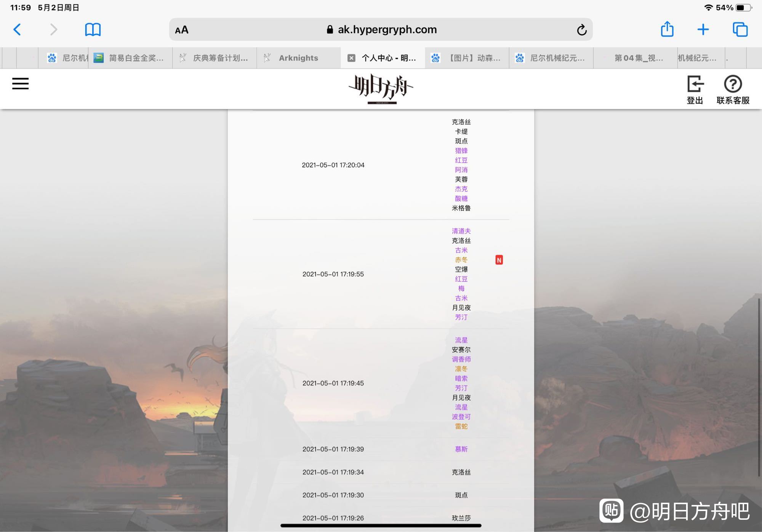
Task: Tap the page scrollbar on the right edge
Action: tap(759, 387)
